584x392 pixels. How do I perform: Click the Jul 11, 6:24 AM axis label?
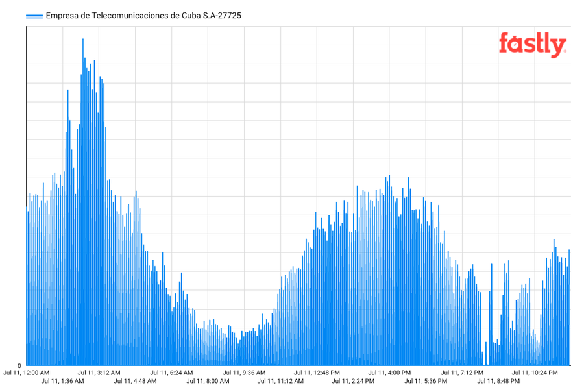coord(172,373)
